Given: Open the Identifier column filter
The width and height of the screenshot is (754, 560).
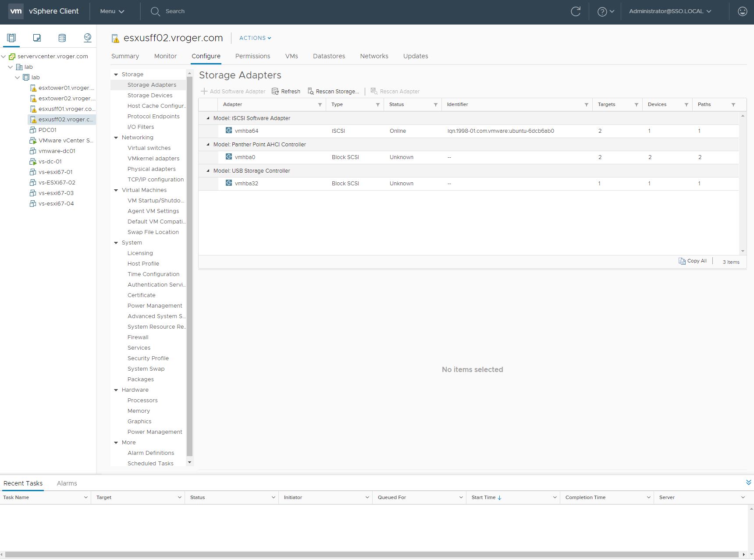Looking at the screenshot, I should tap(587, 105).
